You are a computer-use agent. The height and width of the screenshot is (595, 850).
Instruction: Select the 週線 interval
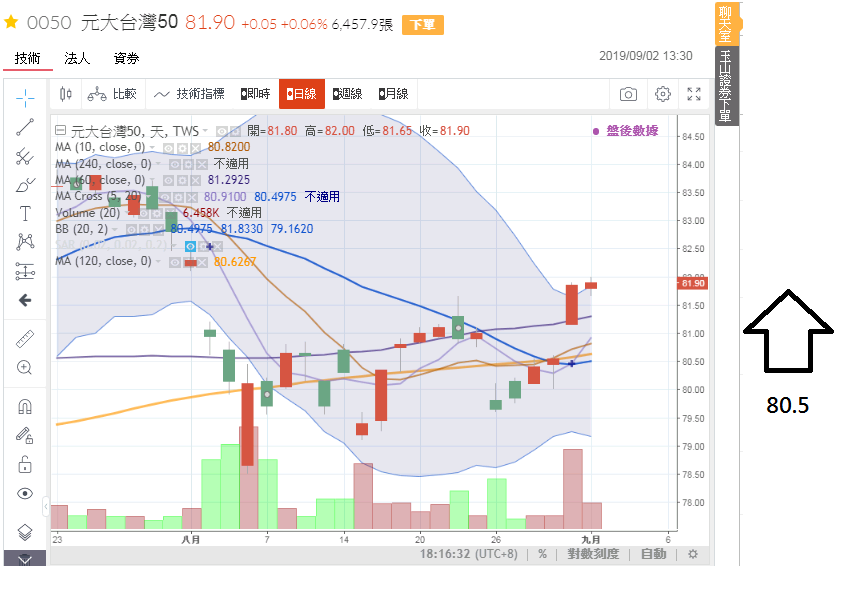coord(347,94)
